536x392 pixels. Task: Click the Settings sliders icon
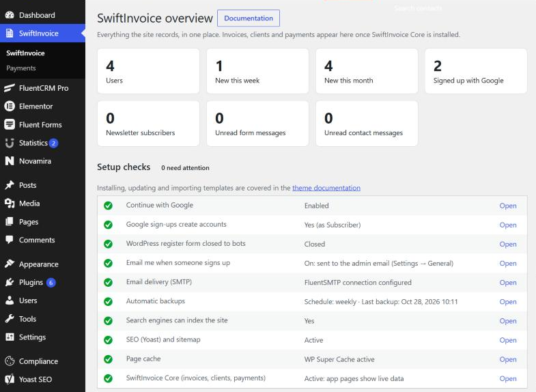point(10,337)
